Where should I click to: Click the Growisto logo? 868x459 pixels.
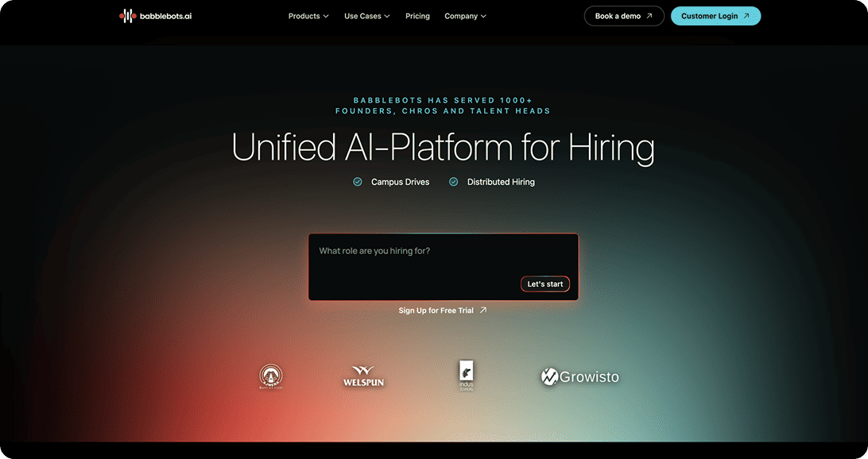point(579,376)
